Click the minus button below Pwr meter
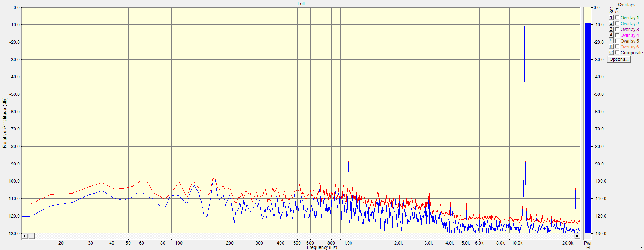Image resolution: width=644 pixels, height=250 pixels. pyautogui.click(x=588, y=247)
